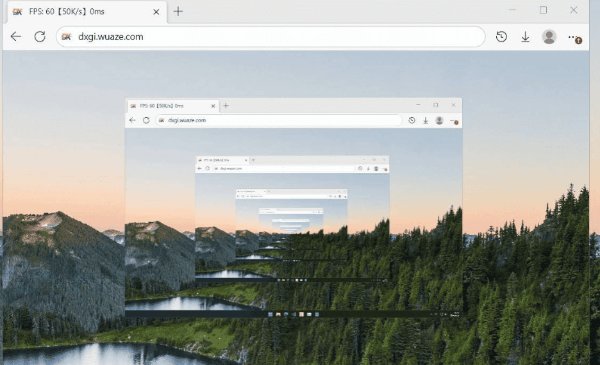The width and height of the screenshot is (600, 365).
Task: Focus the dxgi.wuaze.com address bar
Action: [271, 37]
